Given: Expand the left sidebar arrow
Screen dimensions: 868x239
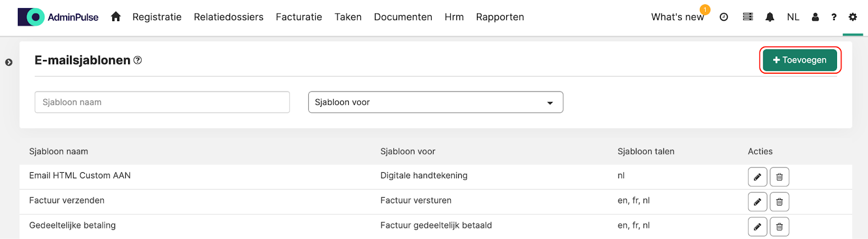Looking at the screenshot, I should [x=9, y=62].
